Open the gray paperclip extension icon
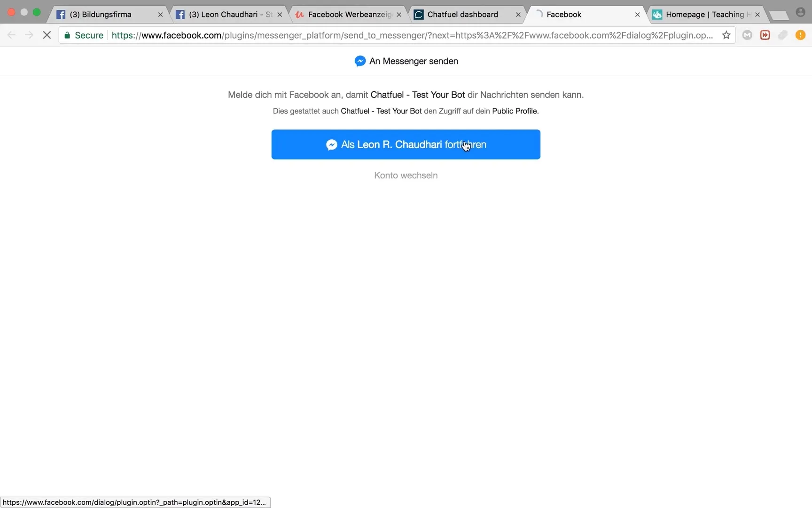Image resolution: width=812 pixels, height=508 pixels. tap(783, 35)
